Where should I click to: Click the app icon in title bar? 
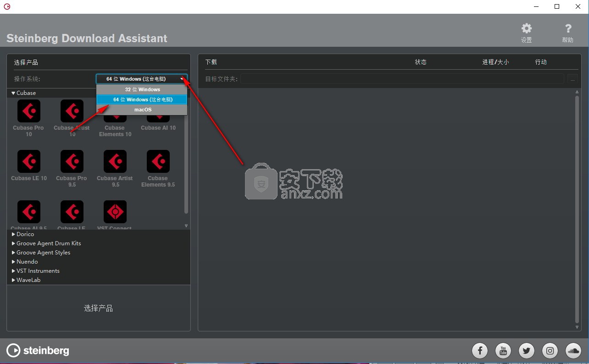tap(7, 6)
